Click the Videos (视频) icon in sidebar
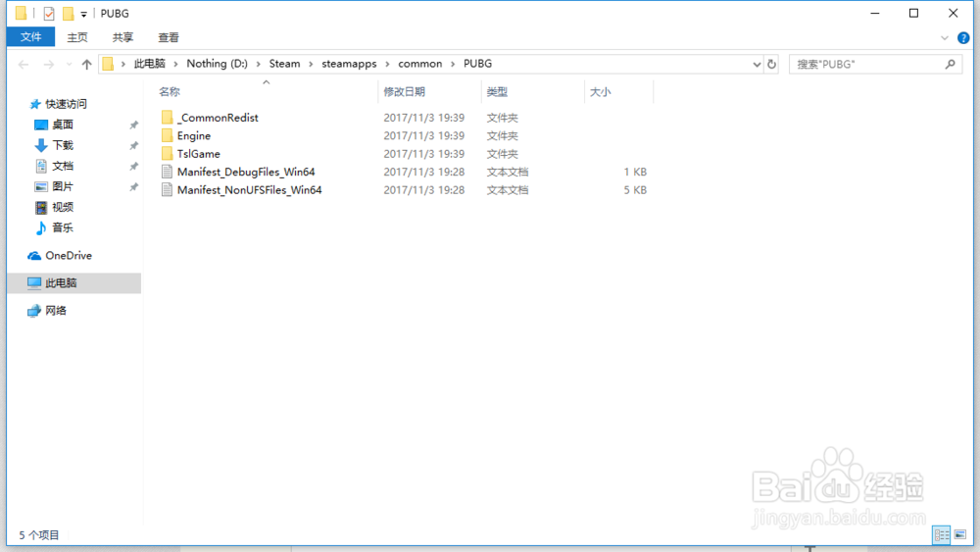Screen dimensions: 980x552 pyautogui.click(x=41, y=208)
